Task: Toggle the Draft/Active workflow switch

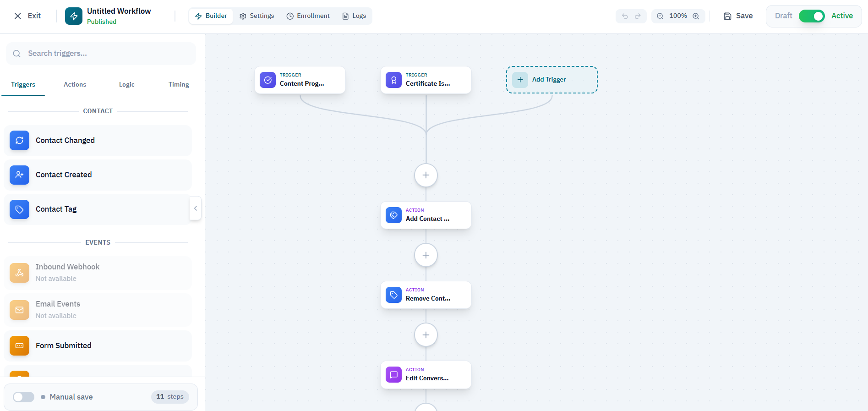Action: [x=812, y=16]
